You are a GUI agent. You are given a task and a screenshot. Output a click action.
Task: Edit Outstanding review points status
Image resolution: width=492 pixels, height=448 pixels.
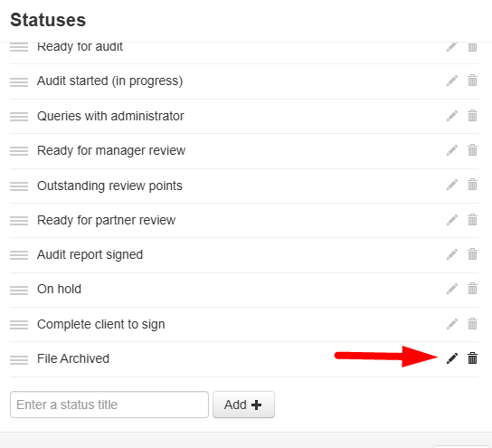coord(452,185)
